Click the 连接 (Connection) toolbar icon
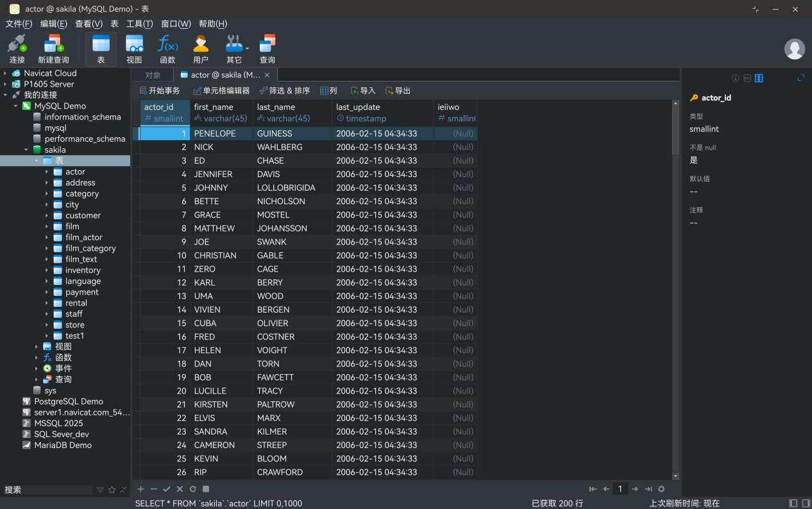Image resolution: width=812 pixels, height=509 pixels. click(x=17, y=49)
